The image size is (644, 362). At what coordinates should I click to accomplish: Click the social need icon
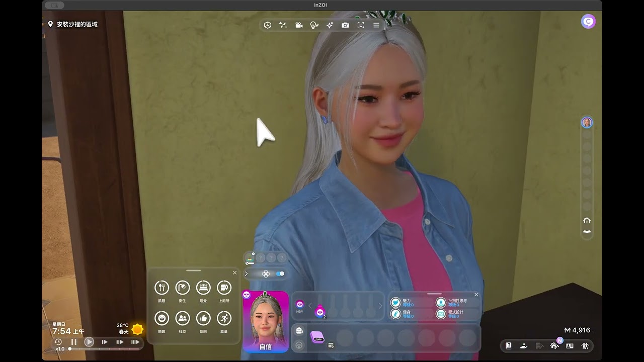(183, 318)
